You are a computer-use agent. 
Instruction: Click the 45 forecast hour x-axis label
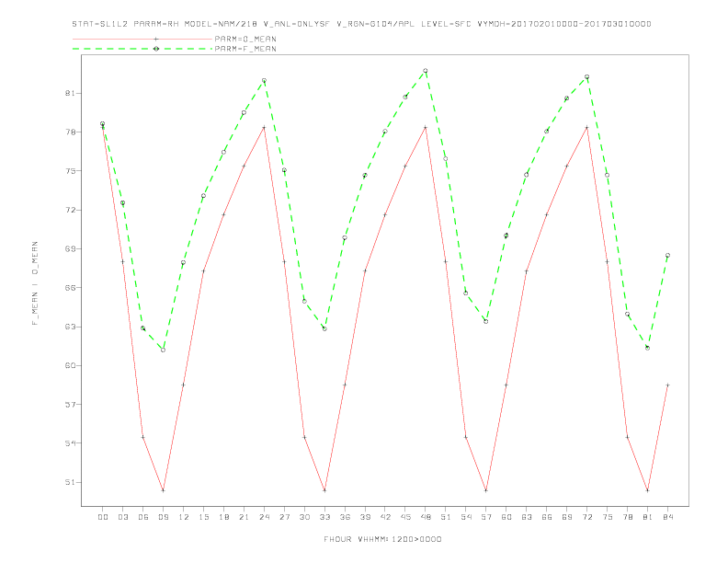tap(405, 517)
